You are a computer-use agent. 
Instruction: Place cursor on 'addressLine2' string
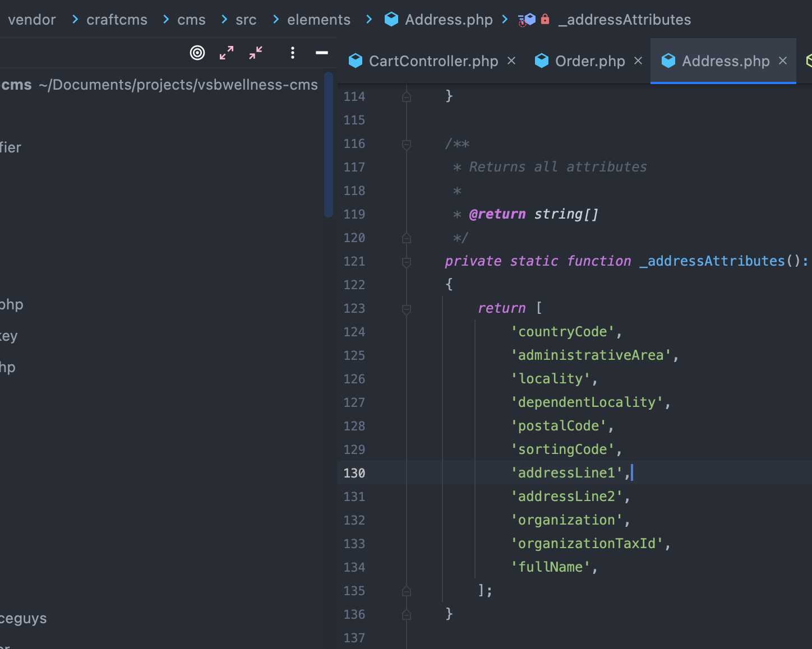(566, 497)
